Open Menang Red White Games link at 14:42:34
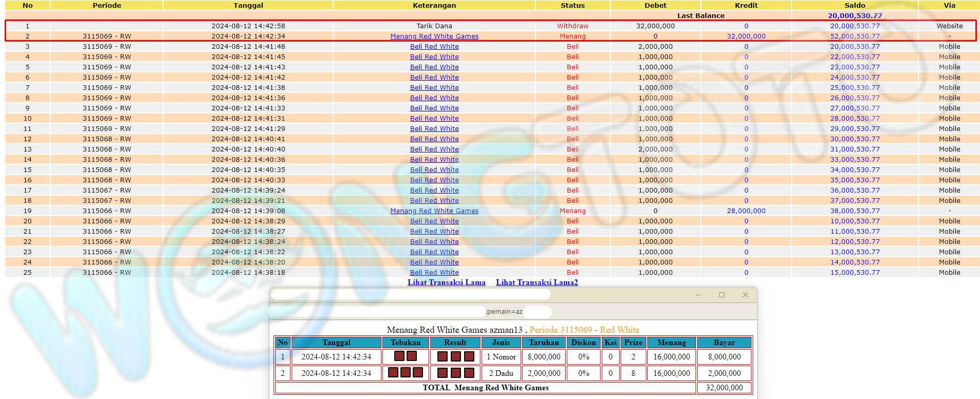This screenshot has width=980, height=399. point(434,36)
